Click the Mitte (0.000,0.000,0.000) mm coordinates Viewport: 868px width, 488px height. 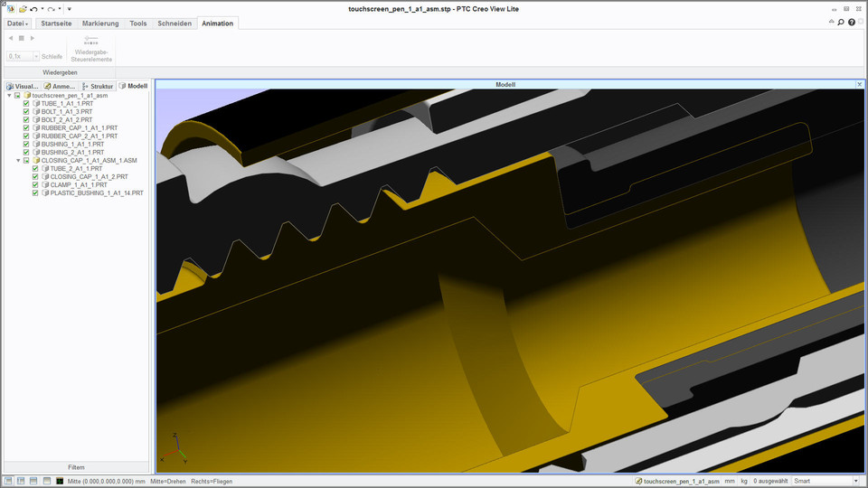pyautogui.click(x=107, y=482)
